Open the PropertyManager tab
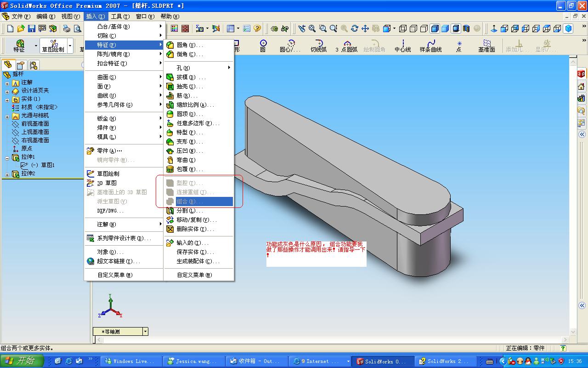 (21, 65)
